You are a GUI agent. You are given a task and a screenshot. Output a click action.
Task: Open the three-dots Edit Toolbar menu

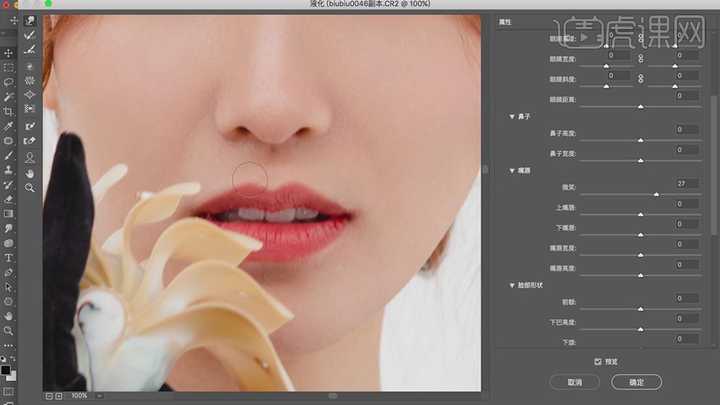pos(8,345)
